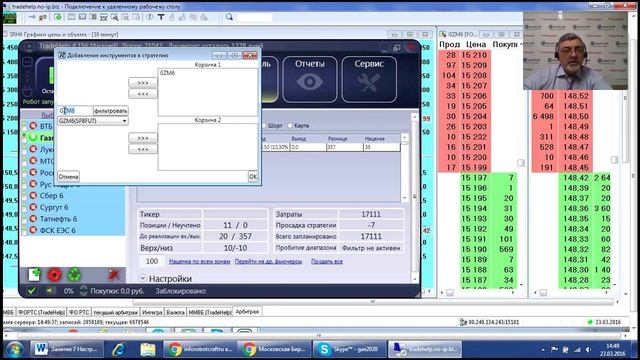Select the Шорт radio option
Viewport: 640px width, 360px height.
tap(264, 125)
